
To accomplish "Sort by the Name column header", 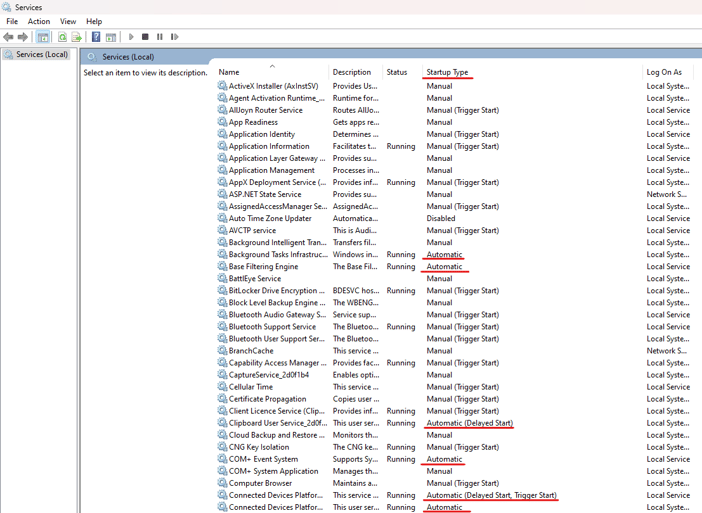I will (x=228, y=72).
